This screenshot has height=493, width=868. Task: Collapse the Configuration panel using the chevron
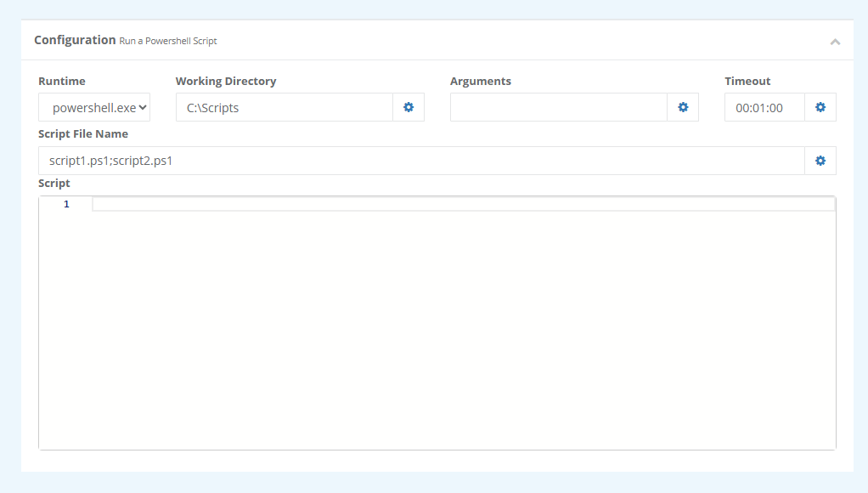[x=835, y=41]
